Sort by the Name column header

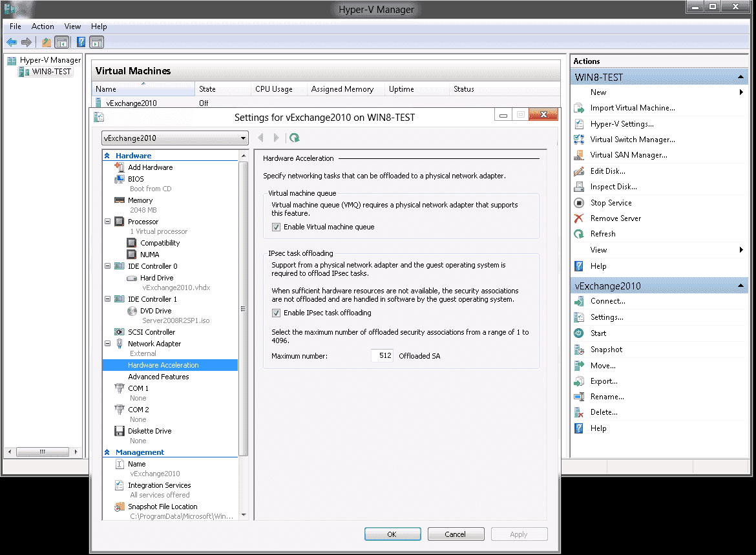click(x=143, y=89)
